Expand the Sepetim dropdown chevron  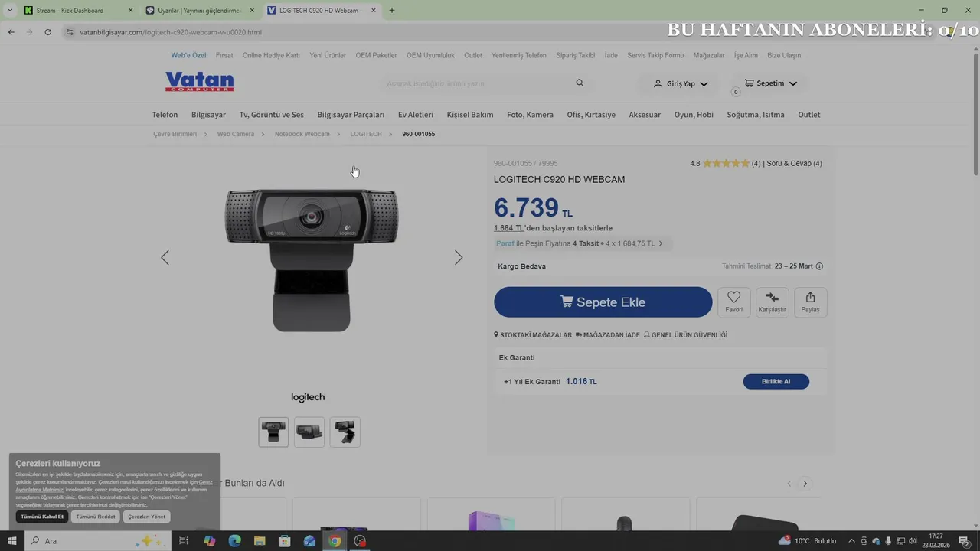click(793, 83)
